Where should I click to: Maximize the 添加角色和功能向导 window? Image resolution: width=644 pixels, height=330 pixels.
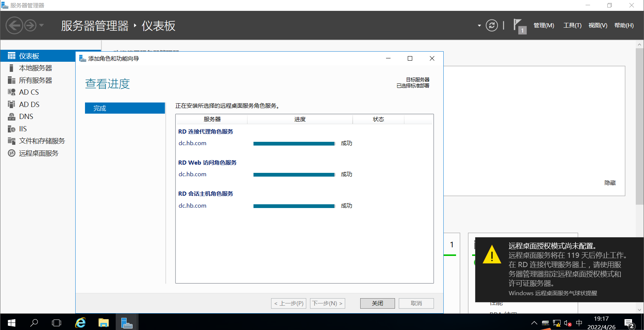(410, 58)
